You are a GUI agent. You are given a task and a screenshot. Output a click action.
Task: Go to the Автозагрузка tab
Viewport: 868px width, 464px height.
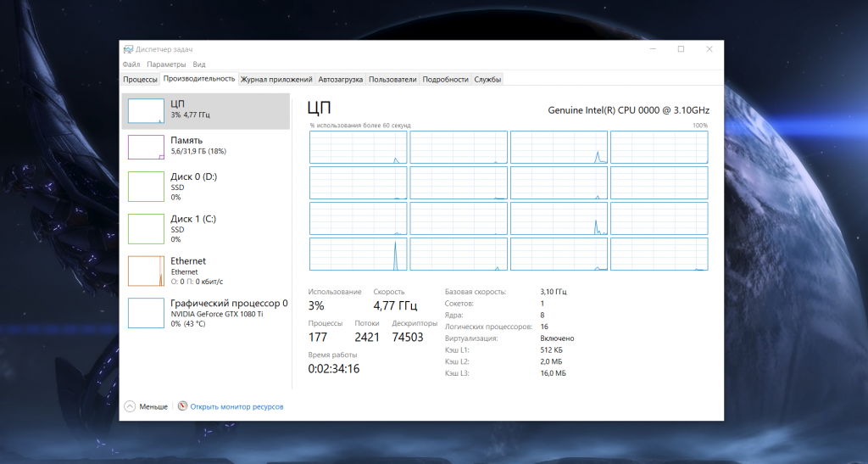pos(341,80)
